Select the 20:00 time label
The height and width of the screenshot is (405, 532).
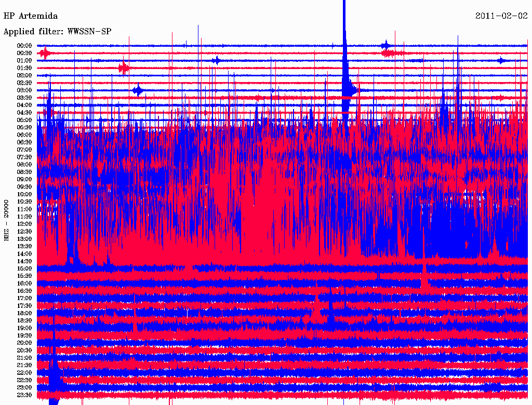pos(24,343)
